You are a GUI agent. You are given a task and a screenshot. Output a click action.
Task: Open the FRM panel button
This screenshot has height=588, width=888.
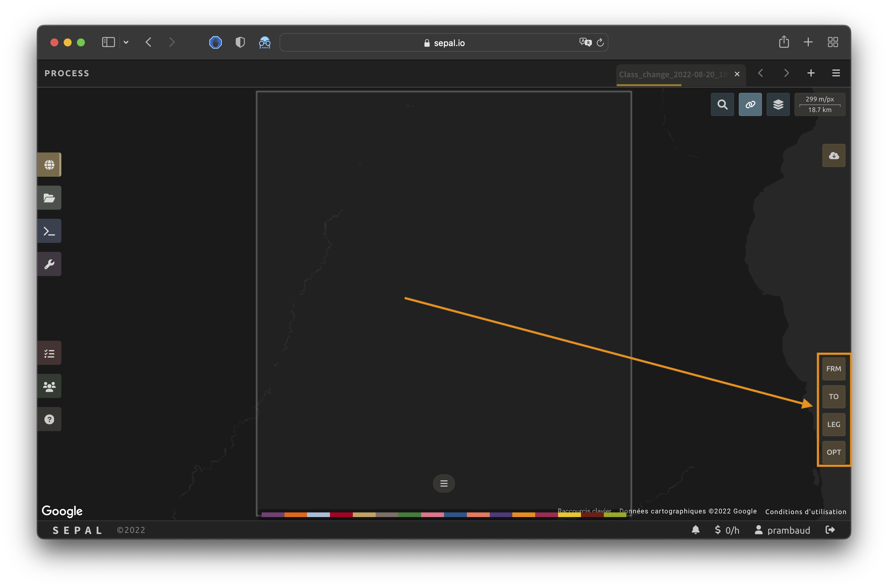[834, 369]
